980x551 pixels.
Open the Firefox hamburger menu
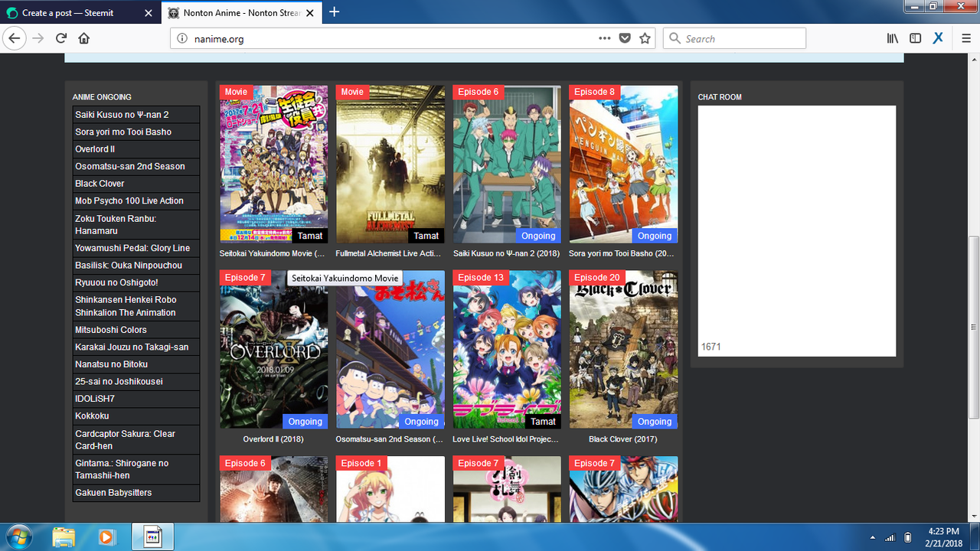coord(966,38)
